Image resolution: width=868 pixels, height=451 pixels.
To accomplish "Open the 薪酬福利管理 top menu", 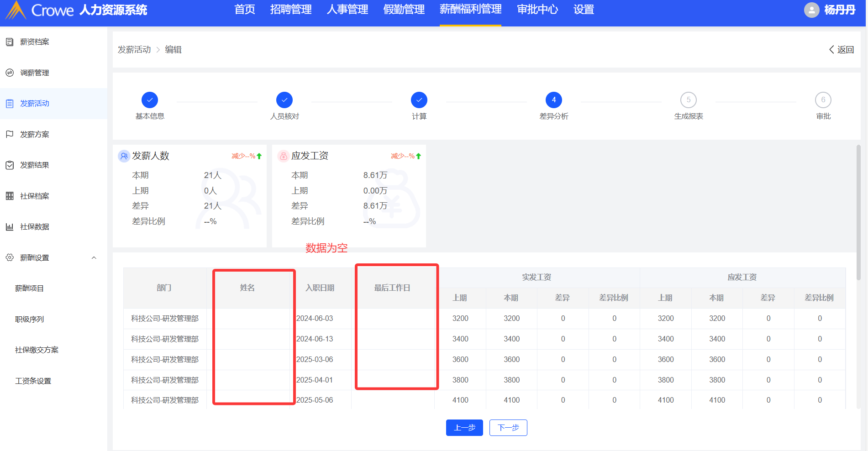I will [471, 10].
